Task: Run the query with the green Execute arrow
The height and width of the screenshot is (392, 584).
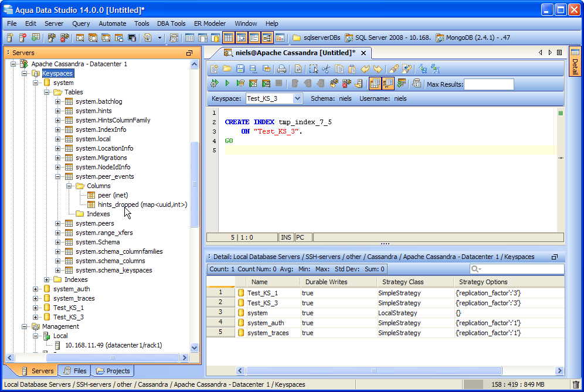Action: point(228,84)
